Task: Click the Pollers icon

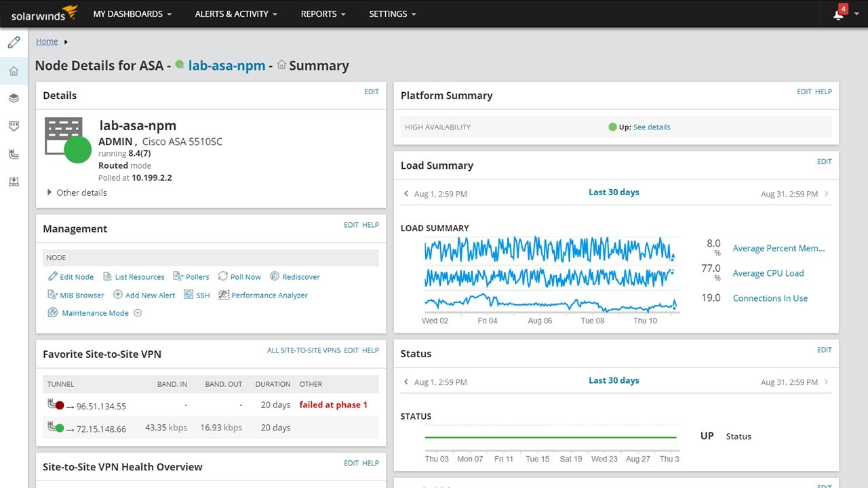Action: (178, 277)
